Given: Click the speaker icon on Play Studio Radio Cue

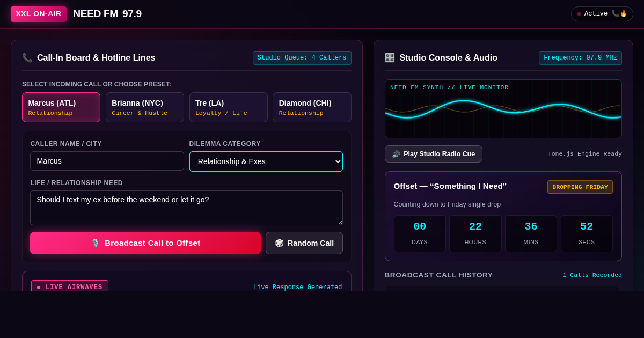Looking at the screenshot, I should click(396, 154).
